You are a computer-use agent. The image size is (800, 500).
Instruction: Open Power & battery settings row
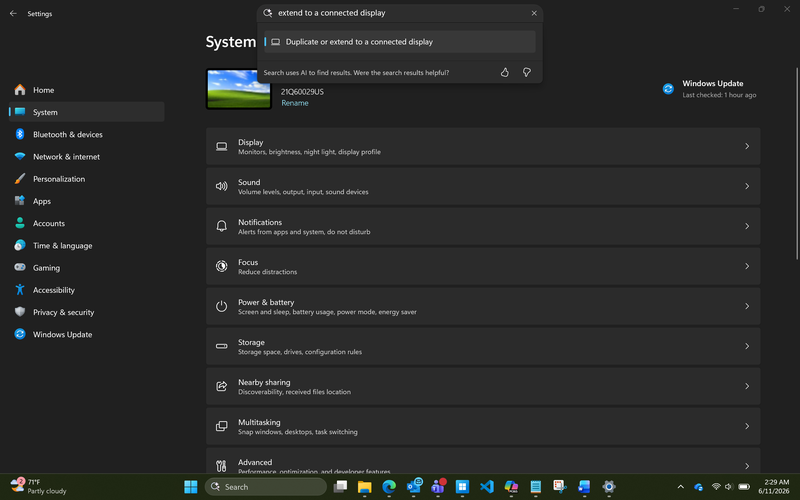click(483, 306)
